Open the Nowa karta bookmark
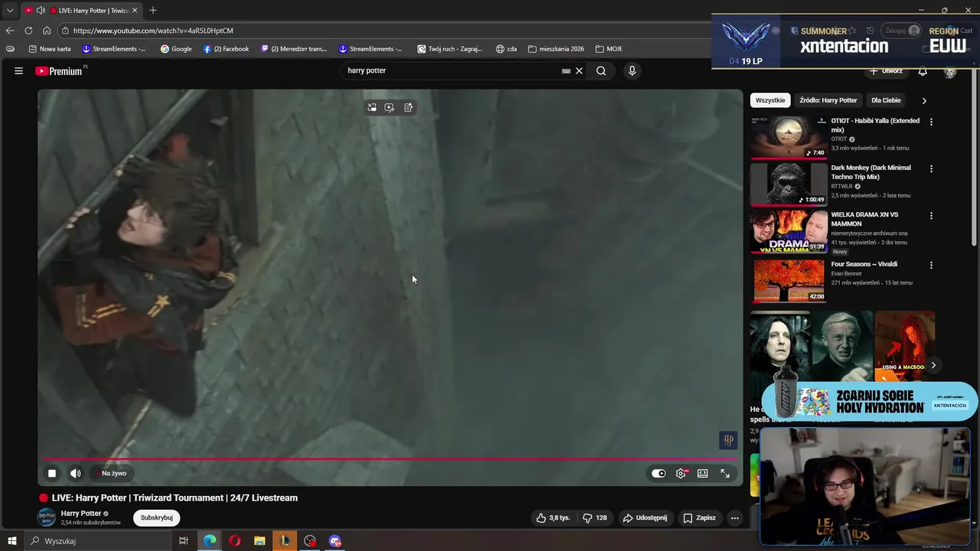980x551 pixels. pos(50,49)
